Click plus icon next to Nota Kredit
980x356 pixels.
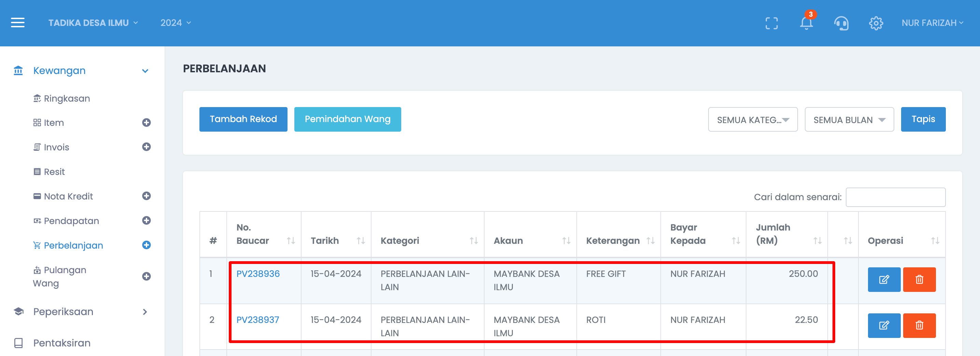tap(146, 196)
